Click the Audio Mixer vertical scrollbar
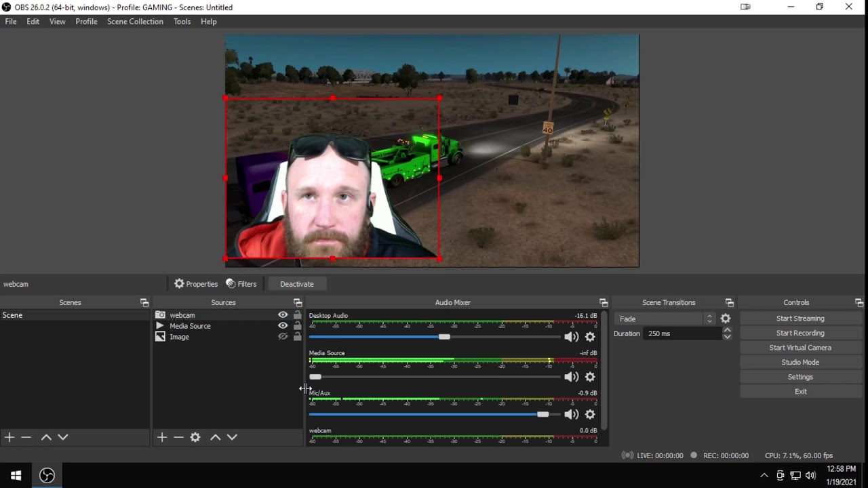868x488 pixels. [x=604, y=371]
